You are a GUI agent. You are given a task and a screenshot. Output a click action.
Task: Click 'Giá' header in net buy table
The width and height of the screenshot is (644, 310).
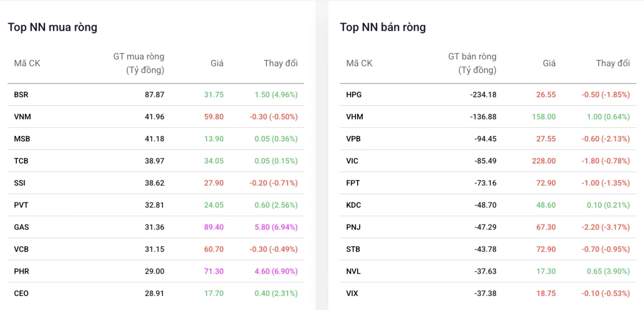[x=217, y=63]
